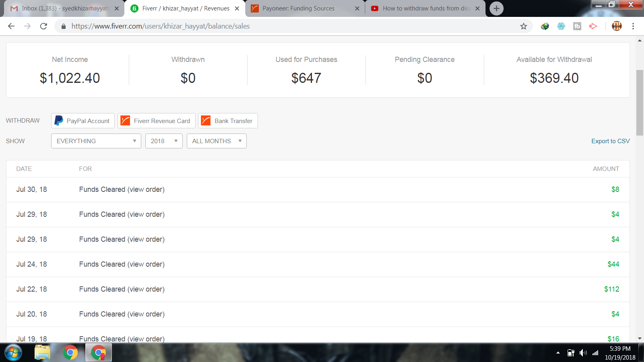644x362 pixels.
Task: Open Windows Start menu orb
Action: (13, 353)
